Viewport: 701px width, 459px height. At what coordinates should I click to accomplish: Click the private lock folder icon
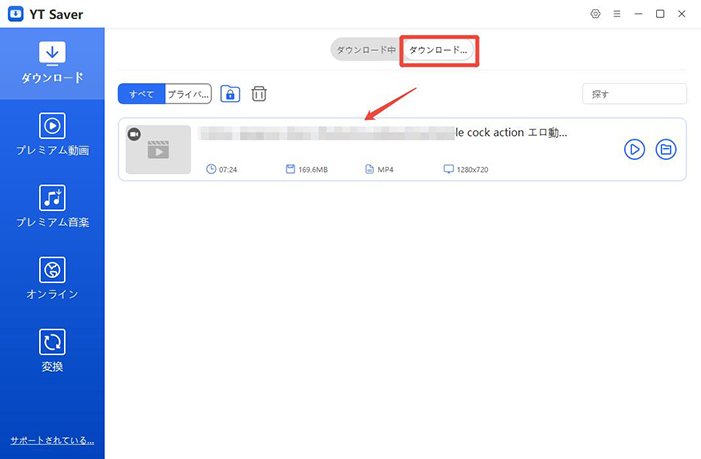(x=231, y=94)
